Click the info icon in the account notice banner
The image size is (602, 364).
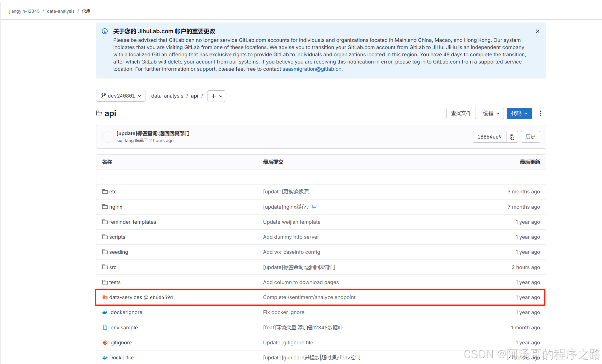click(104, 31)
